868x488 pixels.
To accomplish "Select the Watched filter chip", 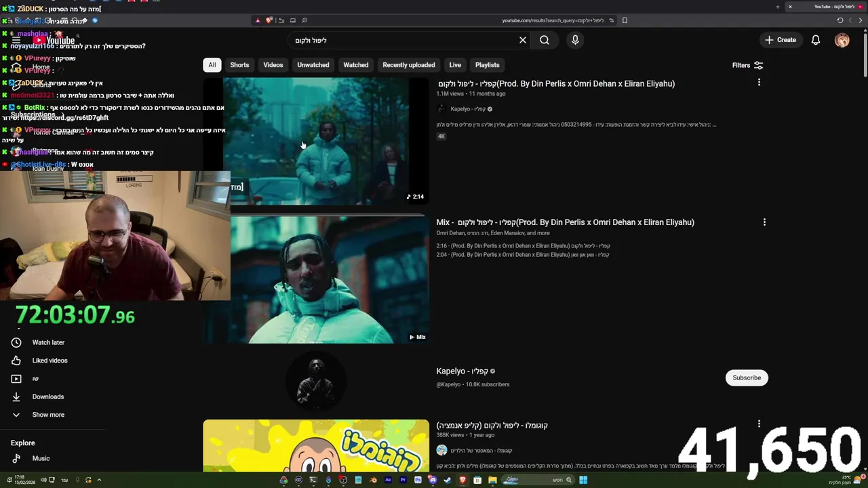I will coord(356,65).
